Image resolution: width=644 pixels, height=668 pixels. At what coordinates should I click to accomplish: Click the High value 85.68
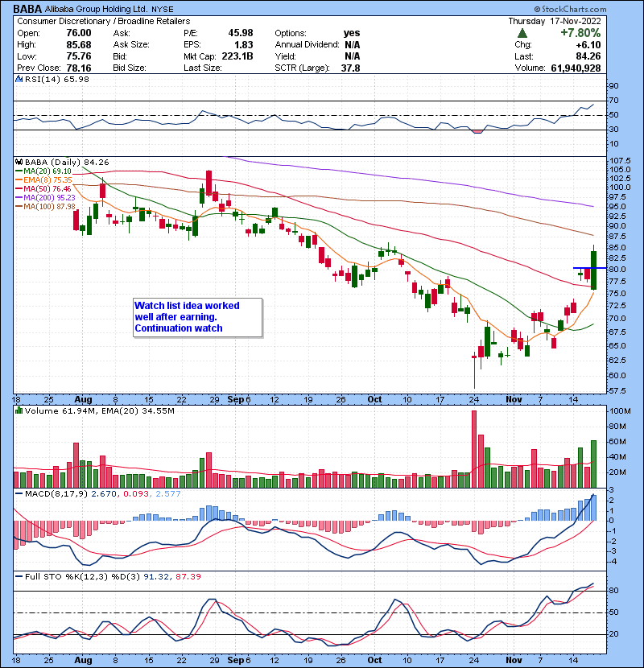coord(79,44)
